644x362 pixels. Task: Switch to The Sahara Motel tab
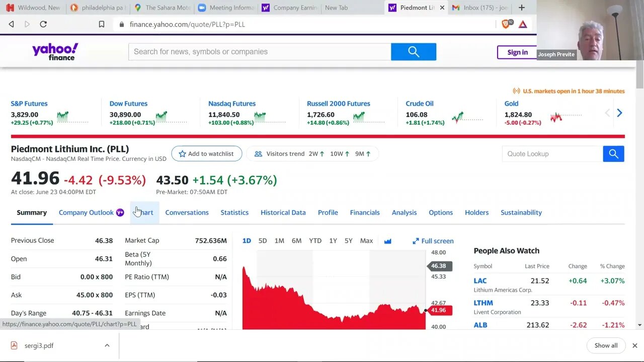coord(162,8)
